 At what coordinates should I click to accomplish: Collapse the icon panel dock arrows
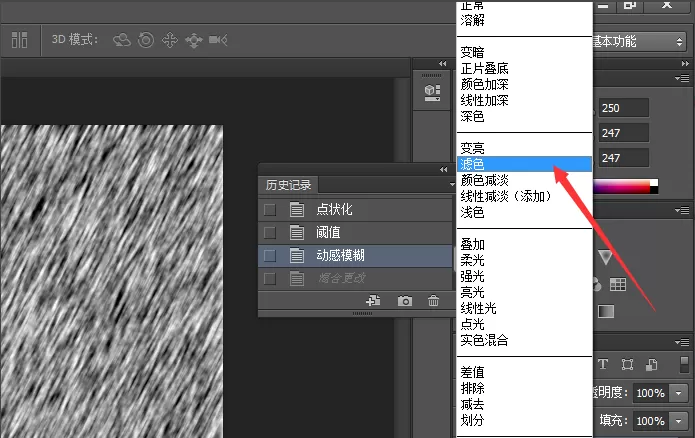[x=442, y=63]
